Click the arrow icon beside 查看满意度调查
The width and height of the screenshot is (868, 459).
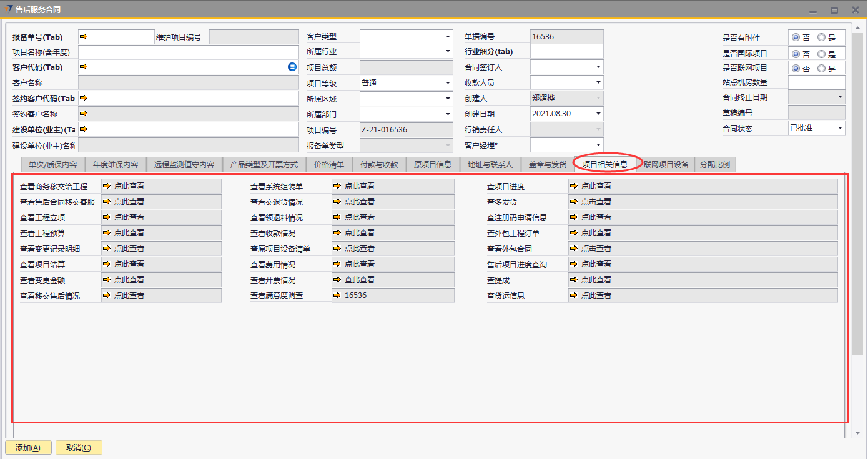tap(338, 295)
